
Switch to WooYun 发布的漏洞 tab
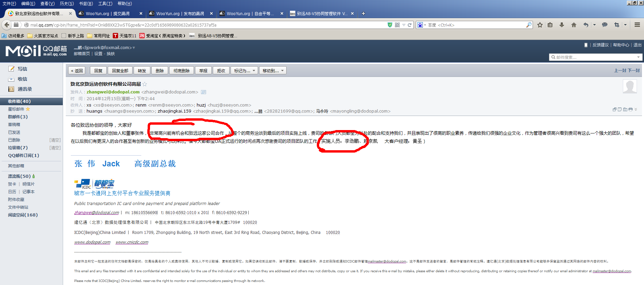coord(181,14)
